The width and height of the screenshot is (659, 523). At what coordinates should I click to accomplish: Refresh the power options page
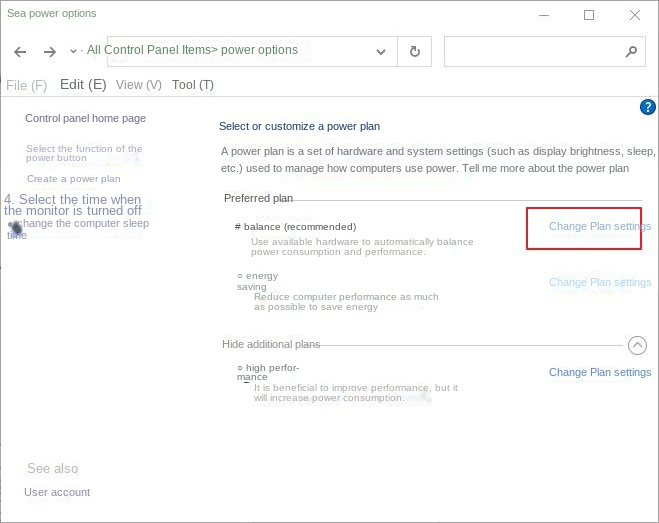[415, 51]
